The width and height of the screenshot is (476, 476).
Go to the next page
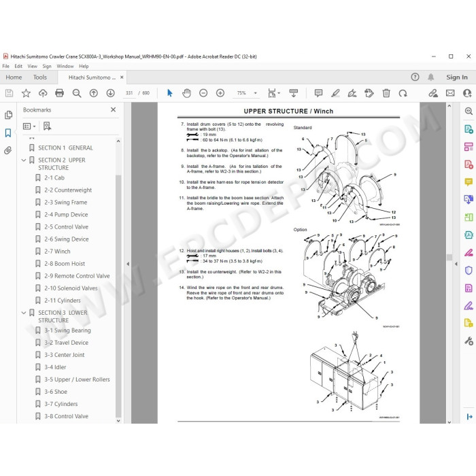tap(110, 93)
